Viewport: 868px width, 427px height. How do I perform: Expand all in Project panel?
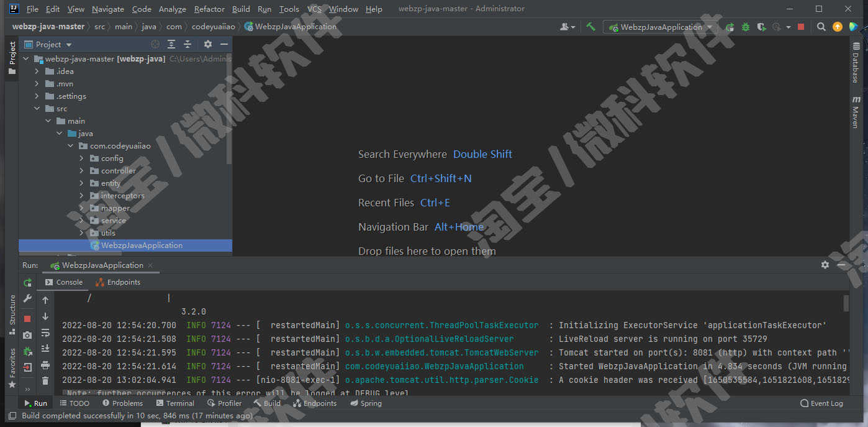point(171,44)
